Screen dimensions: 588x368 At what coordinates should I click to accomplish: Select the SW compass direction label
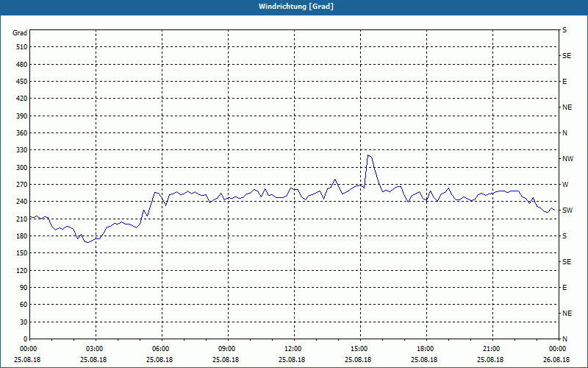pyautogui.click(x=567, y=210)
